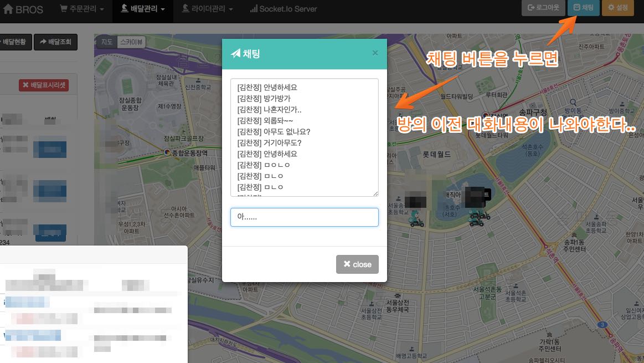Click the 송파1동 주민센터 label on map
The width and height of the screenshot is (644, 363).
click(x=574, y=246)
